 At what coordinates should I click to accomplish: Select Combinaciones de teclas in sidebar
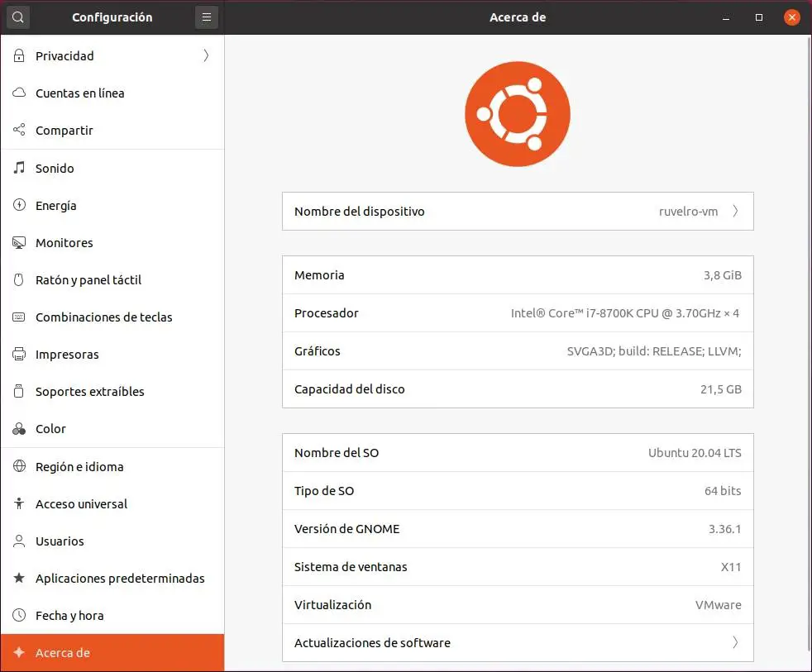pos(104,317)
